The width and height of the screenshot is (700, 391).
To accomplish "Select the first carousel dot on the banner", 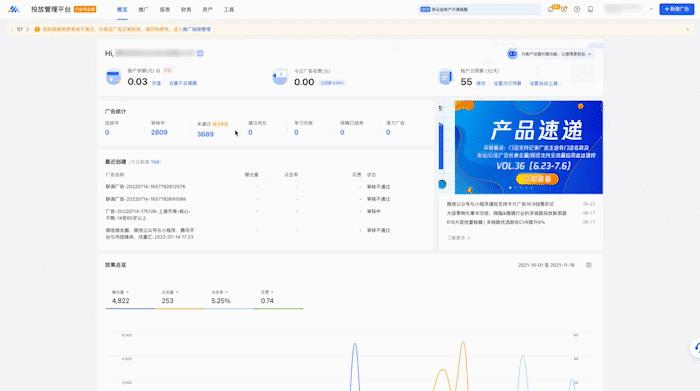I will pos(510,188).
